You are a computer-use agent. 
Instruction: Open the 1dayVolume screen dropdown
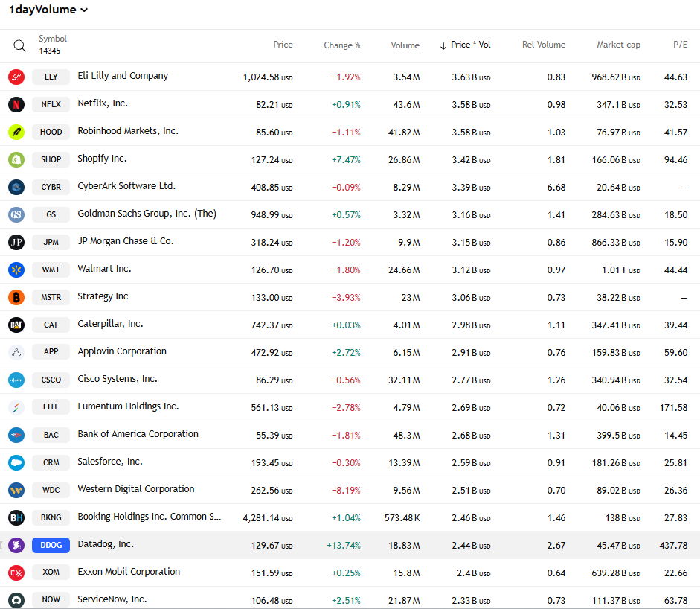[48, 10]
